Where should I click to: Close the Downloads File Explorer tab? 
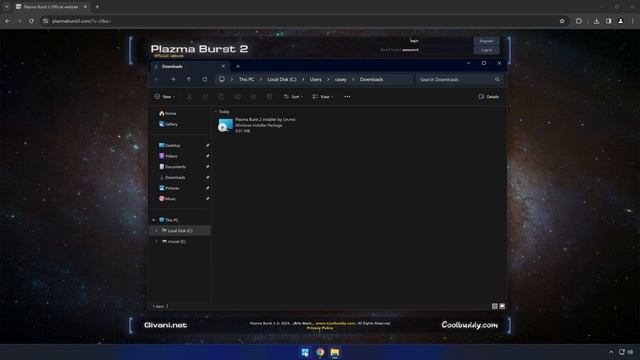click(x=223, y=66)
